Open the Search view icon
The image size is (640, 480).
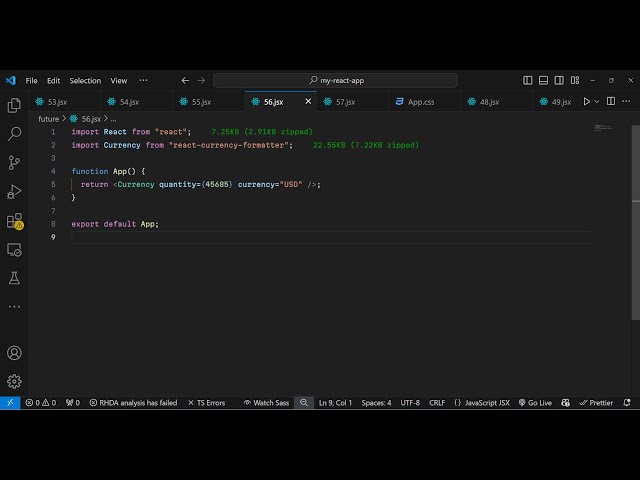click(14, 133)
